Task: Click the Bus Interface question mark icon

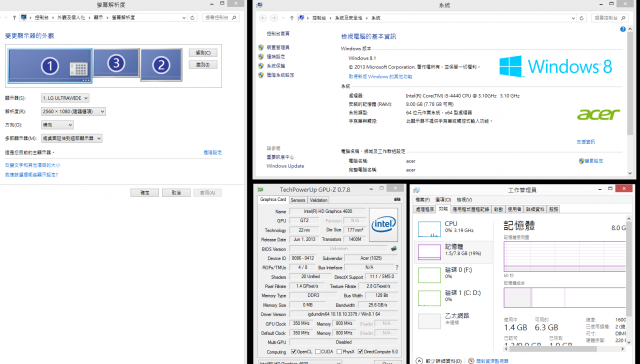Action: click(397, 268)
